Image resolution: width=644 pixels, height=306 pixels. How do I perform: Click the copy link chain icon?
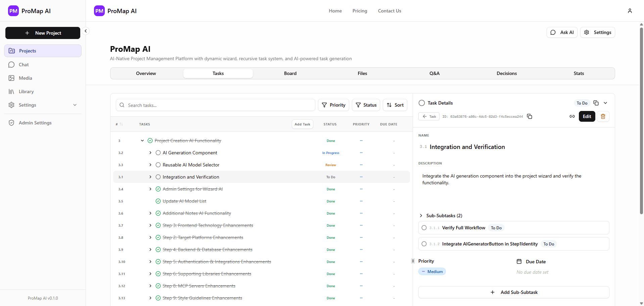tap(572, 116)
